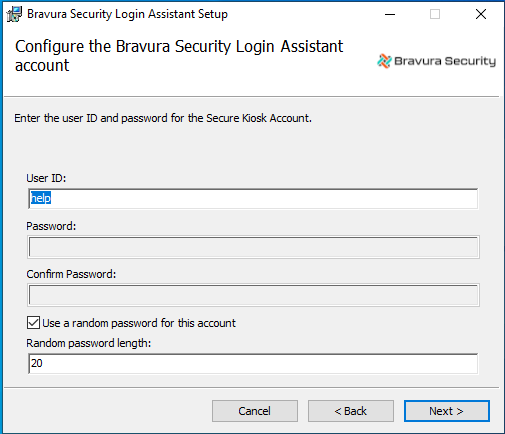This screenshot has width=505, height=434.
Task: Click the installer icon in the title bar
Action: 14,14
